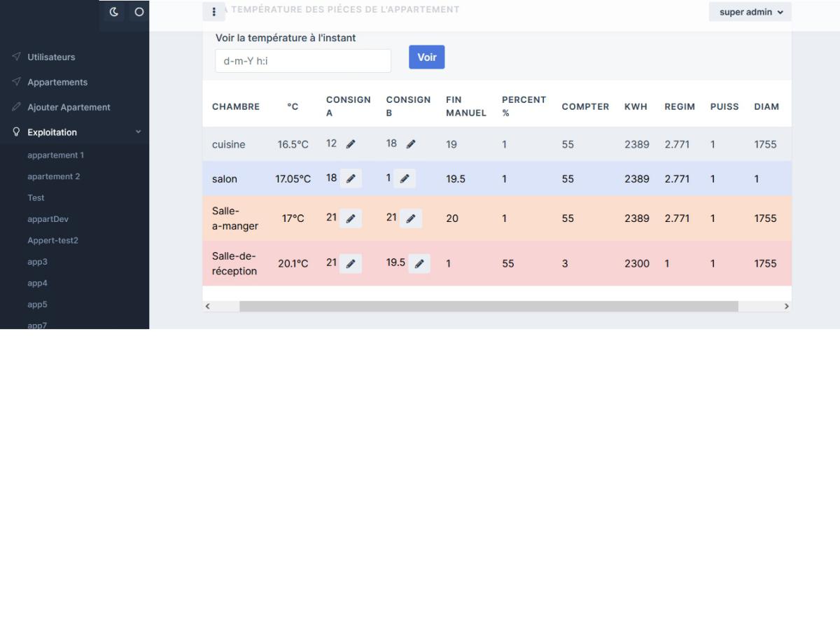Open Appartements in the sidebar

[x=57, y=82]
